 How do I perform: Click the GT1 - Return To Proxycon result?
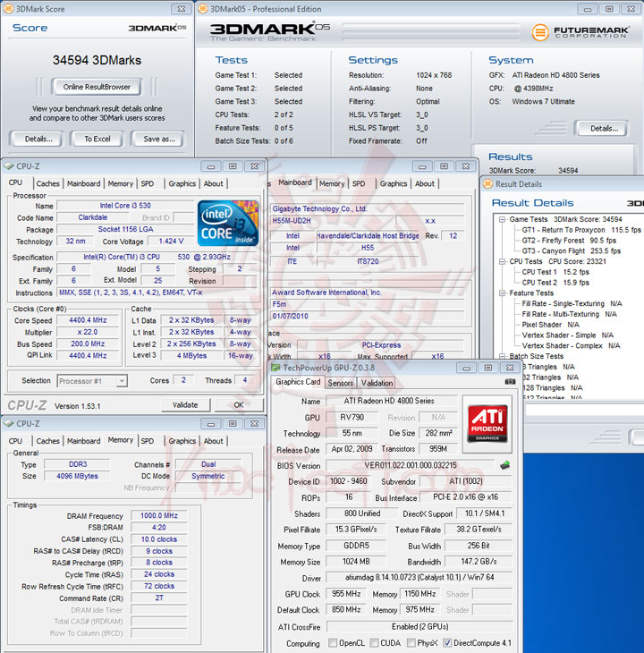click(x=581, y=230)
